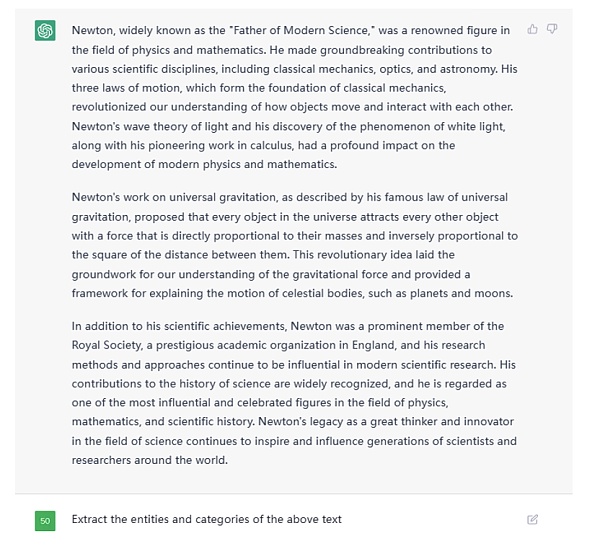Screen dimensions: 600x557
Task: Click the phrase "researchers around the world"
Action: (150, 460)
